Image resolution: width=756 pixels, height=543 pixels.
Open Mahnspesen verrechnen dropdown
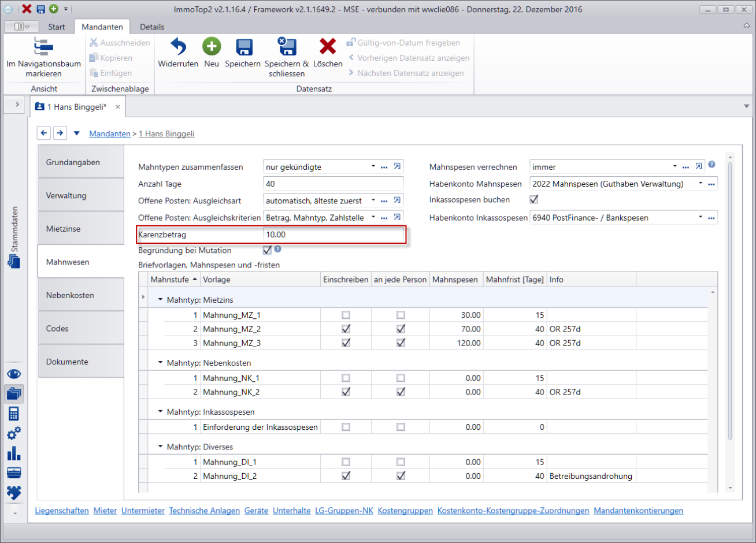(x=675, y=166)
